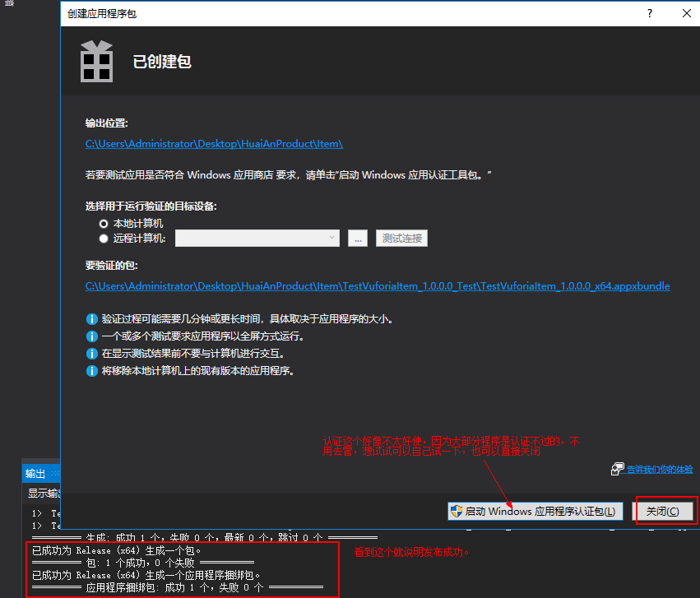The height and width of the screenshot is (598, 700).
Task: Click the 要验证的包 label
Action: [112, 266]
